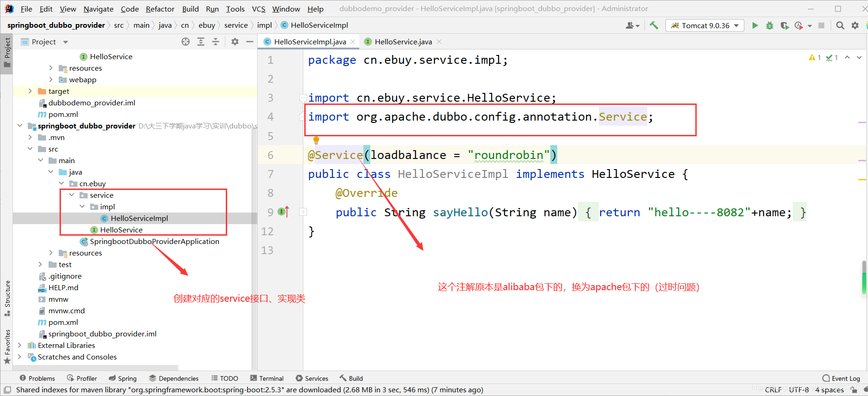The height and width of the screenshot is (396, 868).
Task: Open the Event Log
Action: pyautogui.click(x=841, y=378)
